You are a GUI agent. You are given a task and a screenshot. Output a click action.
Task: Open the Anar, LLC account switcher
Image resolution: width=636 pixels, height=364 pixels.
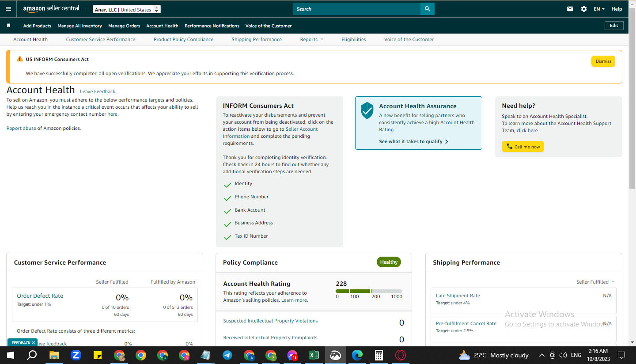(127, 9)
